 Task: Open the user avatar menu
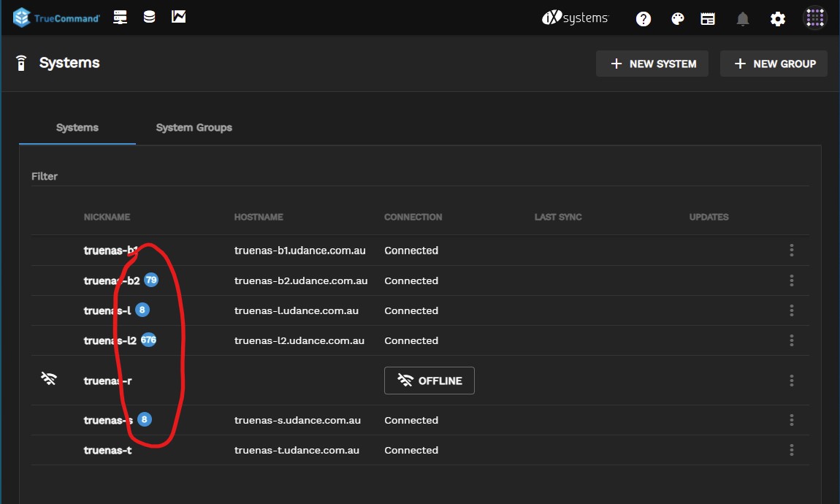coord(814,18)
